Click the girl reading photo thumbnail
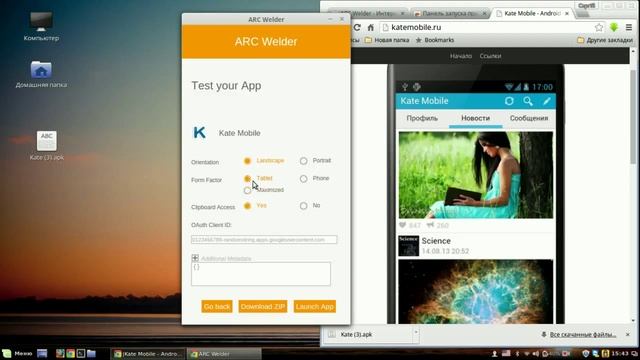The width and height of the screenshot is (640, 360). pos(476,175)
